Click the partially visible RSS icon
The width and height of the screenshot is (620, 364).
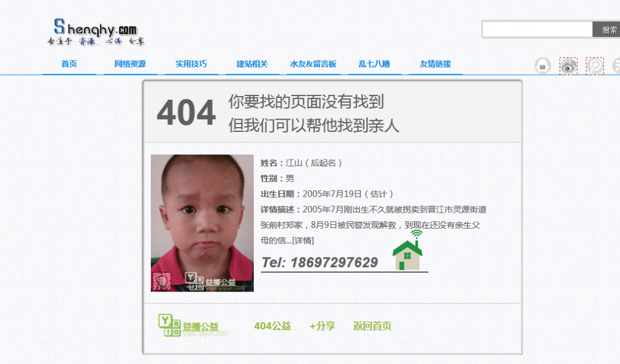coord(616,66)
